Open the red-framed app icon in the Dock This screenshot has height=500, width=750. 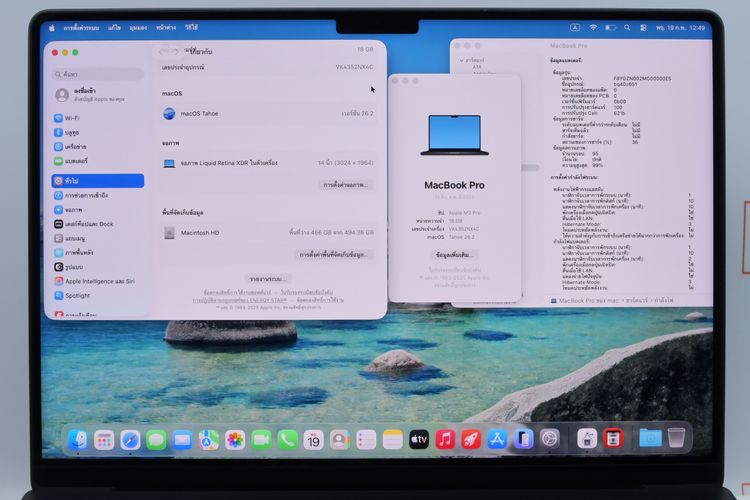(x=613, y=438)
